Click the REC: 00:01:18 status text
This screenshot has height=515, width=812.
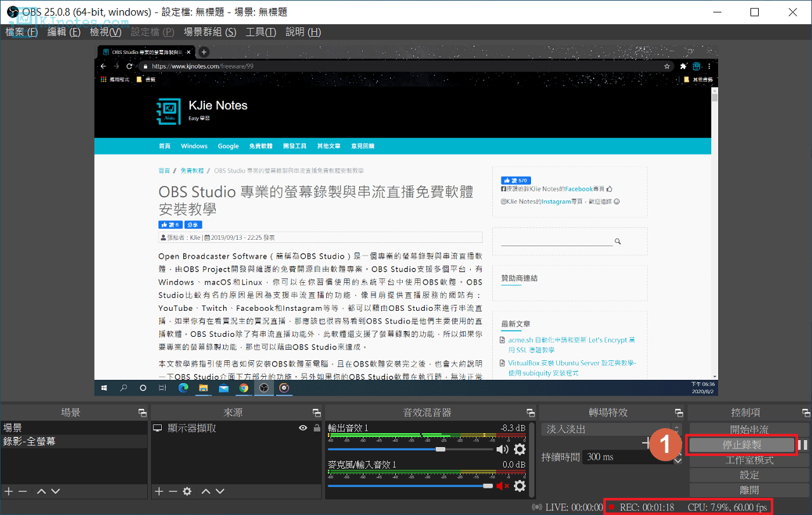pos(646,507)
